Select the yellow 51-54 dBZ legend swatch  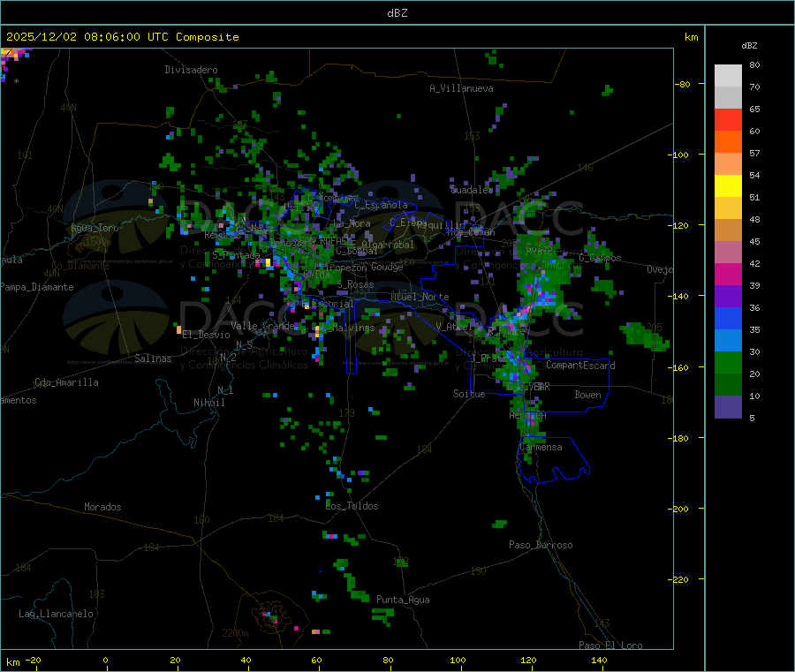click(728, 186)
